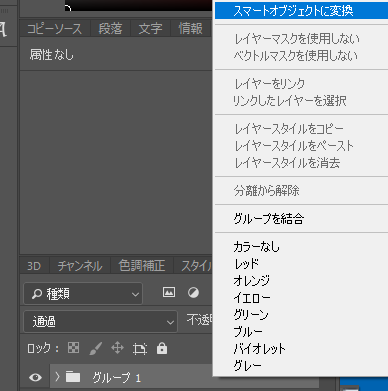Open the 文字 panel tab
Image resolution: width=388 pixels, height=391 pixels.
150,29
